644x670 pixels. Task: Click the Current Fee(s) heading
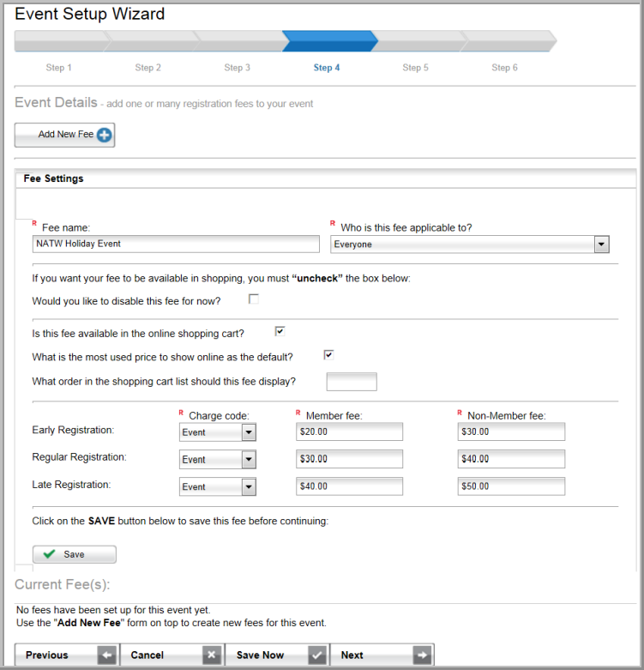[x=63, y=584]
